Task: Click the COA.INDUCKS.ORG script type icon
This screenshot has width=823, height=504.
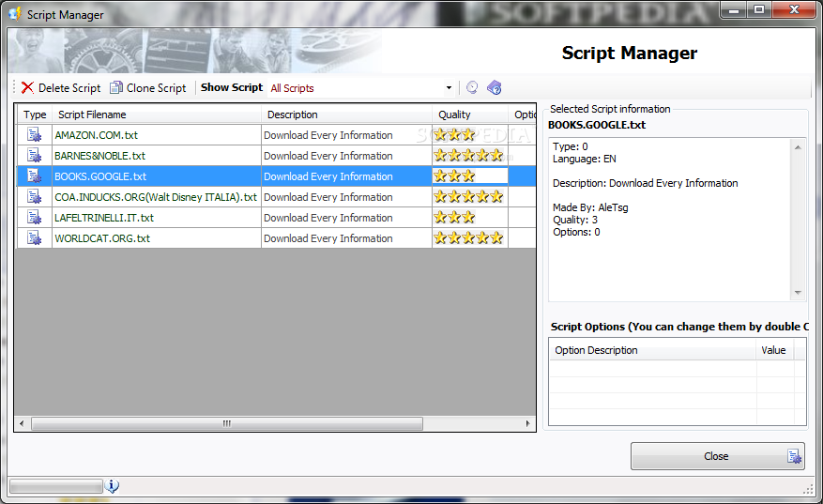Action: pyautogui.click(x=35, y=197)
